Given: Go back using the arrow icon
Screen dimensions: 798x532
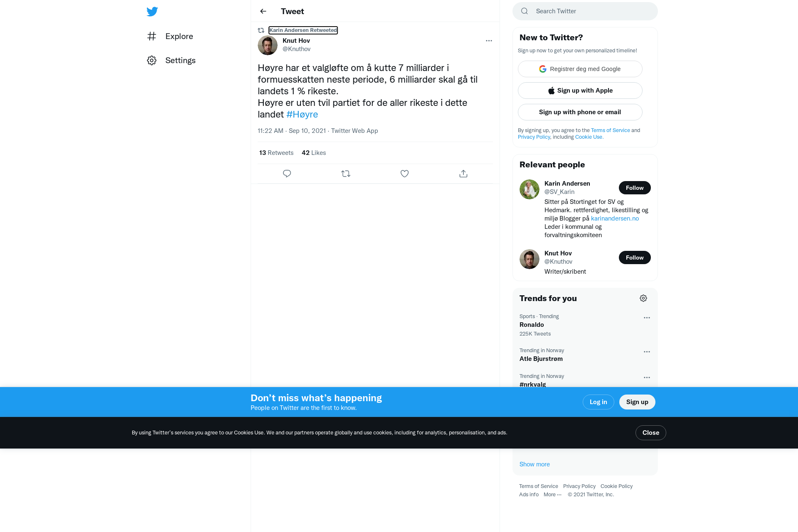Looking at the screenshot, I should 263,11.
